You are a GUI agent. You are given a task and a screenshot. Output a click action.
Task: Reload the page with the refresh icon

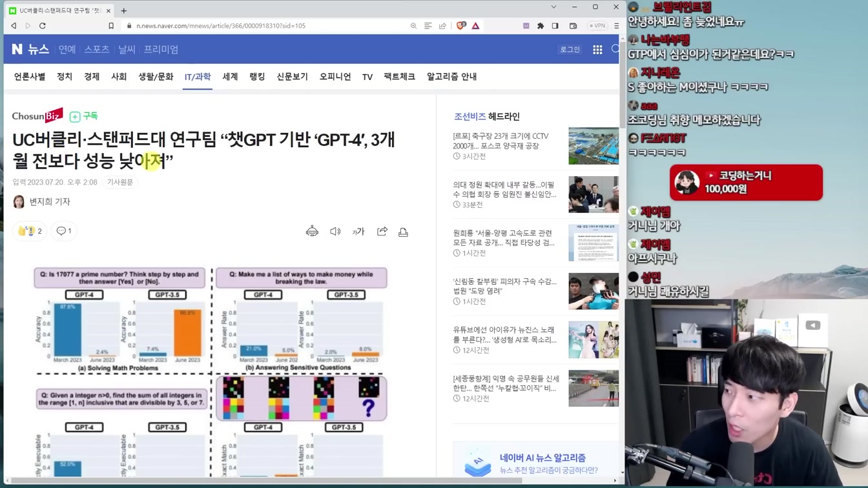pos(43,26)
